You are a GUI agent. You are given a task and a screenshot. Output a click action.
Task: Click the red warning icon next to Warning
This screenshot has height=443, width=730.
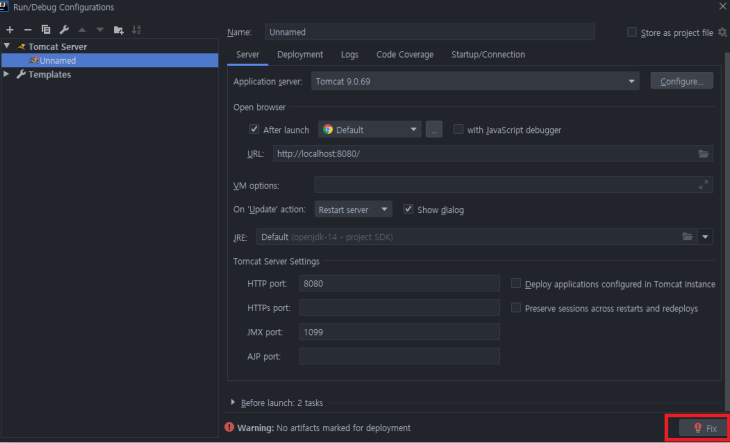(x=229, y=427)
